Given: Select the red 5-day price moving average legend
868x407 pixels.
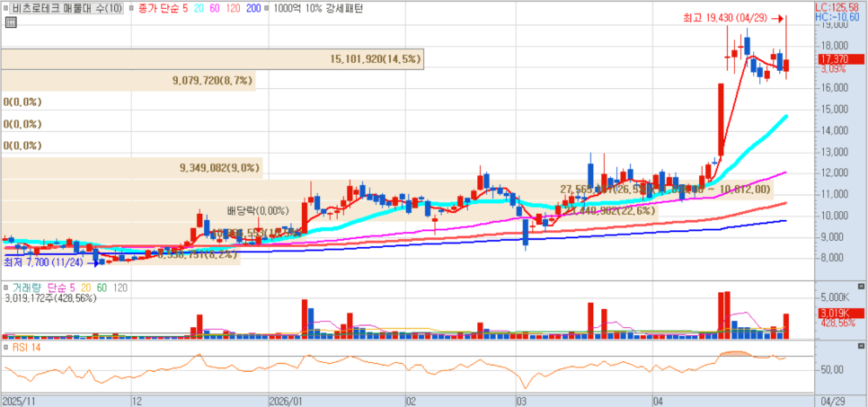Looking at the screenshot, I should [184, 9].
